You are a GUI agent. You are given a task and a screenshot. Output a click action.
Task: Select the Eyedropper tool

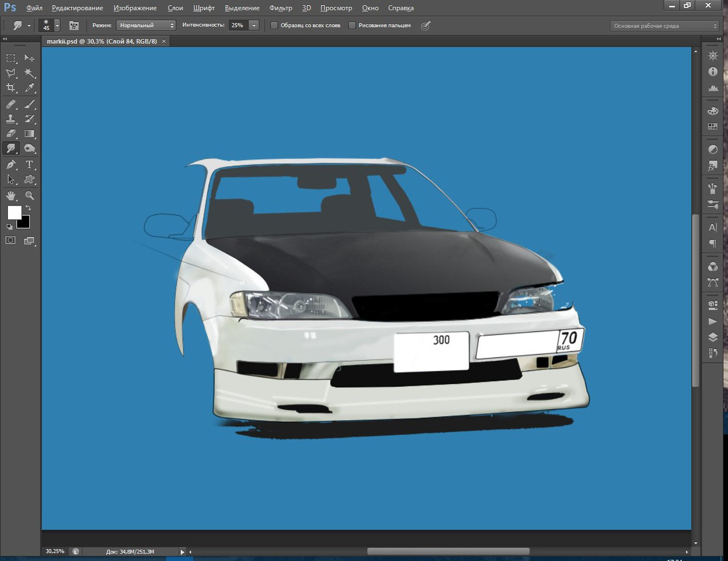30,88
